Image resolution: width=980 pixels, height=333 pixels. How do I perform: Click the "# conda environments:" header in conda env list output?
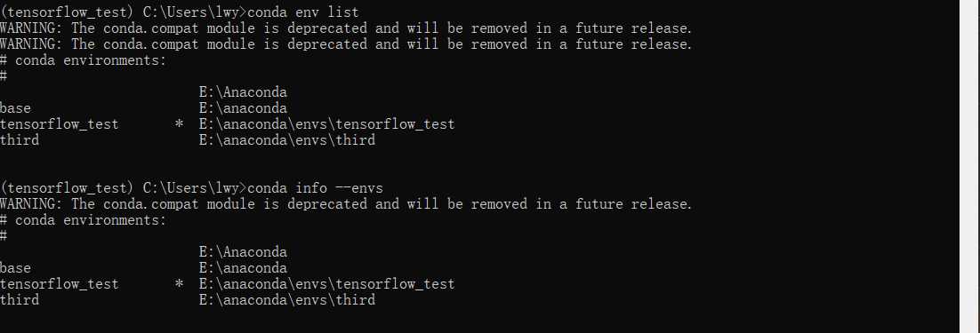tap(84, 60)
